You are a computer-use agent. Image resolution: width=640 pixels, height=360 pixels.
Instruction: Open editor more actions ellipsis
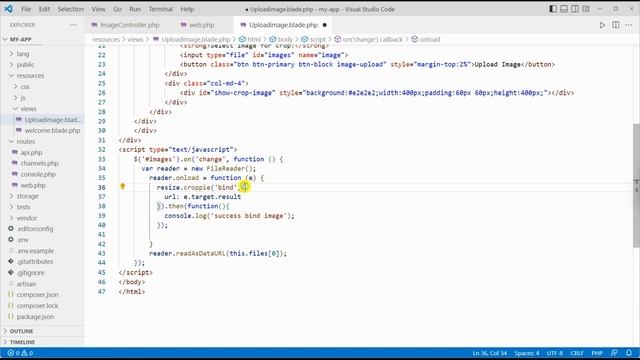point(629,25)
